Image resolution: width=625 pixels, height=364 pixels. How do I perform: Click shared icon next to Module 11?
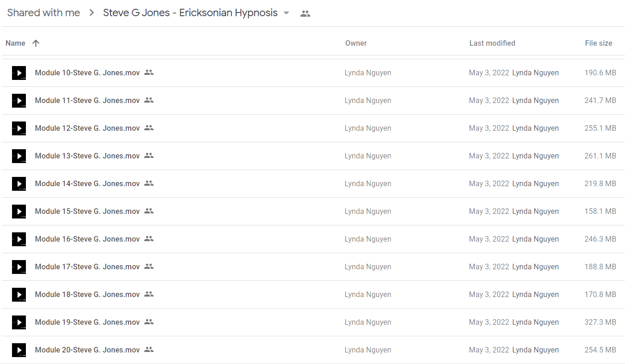coord(149,100)
